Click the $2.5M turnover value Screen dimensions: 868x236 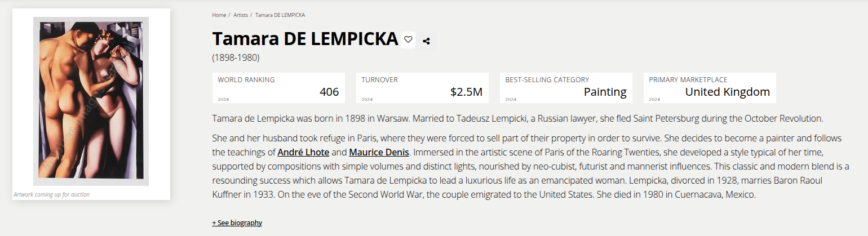(x=466, y=92)
